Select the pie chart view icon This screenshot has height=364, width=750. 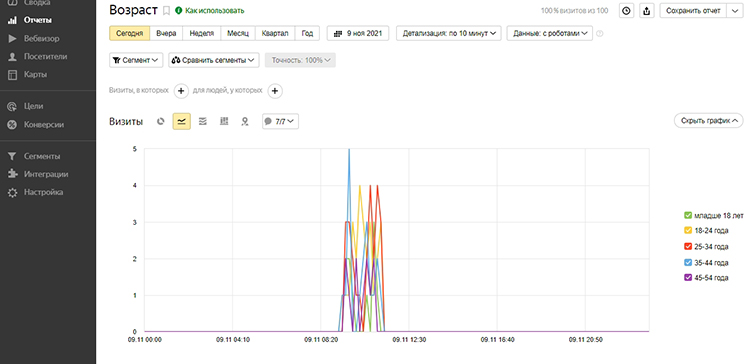[161, 121]
